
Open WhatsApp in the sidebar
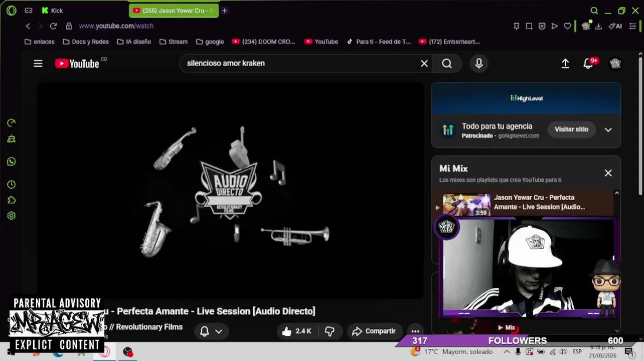pyautogui.click(x=11, y=161)
